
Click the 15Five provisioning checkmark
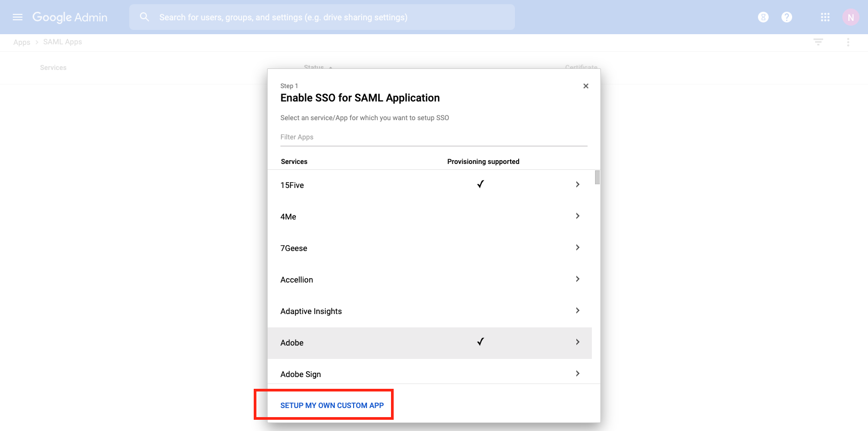481,184
